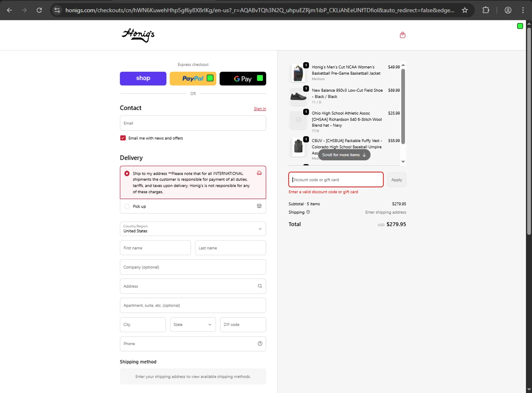Reload the checkout page
Screen dimensions: 532x393
39,10
